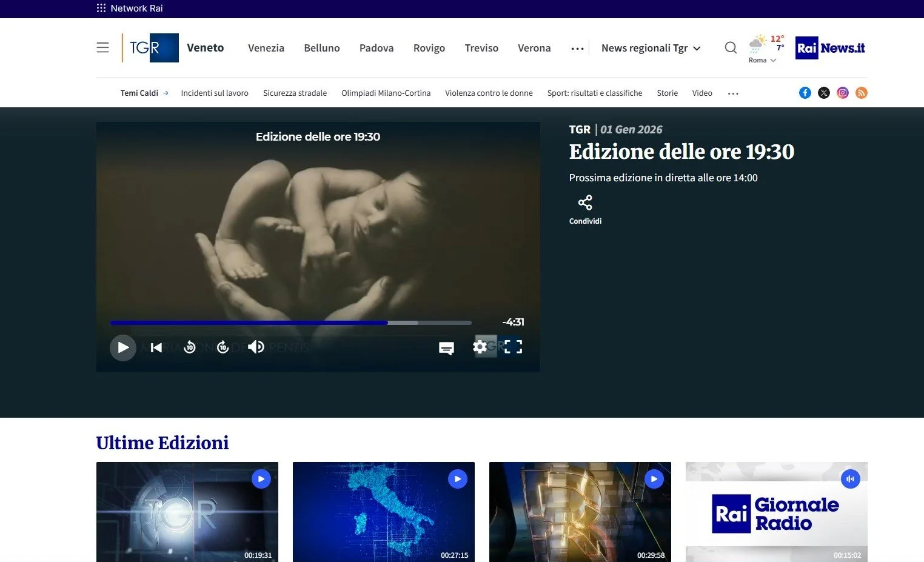Click play badge on Italy map thumbnail
Screen dimensions: 924x562
(458, 479)
